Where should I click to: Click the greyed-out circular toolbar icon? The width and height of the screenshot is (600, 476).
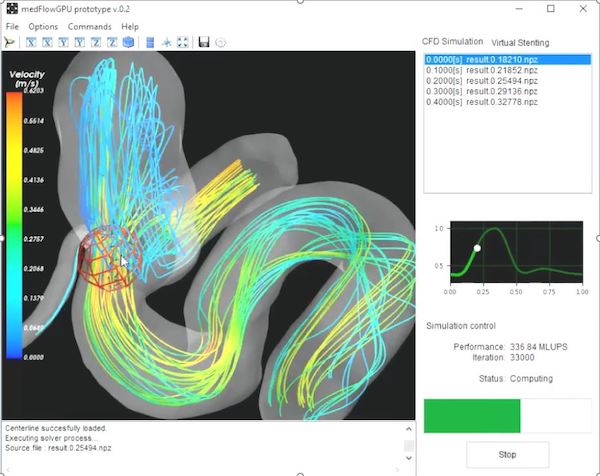[221, 42]
